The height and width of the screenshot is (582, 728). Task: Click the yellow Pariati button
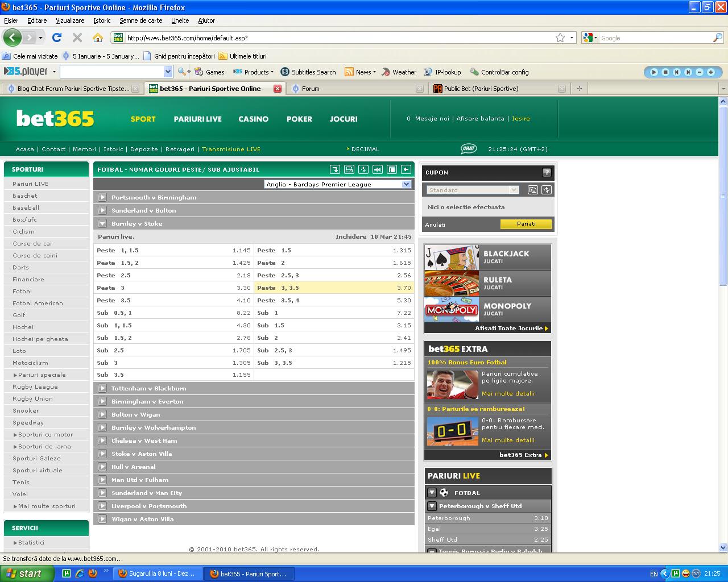(x=526, y=224)
